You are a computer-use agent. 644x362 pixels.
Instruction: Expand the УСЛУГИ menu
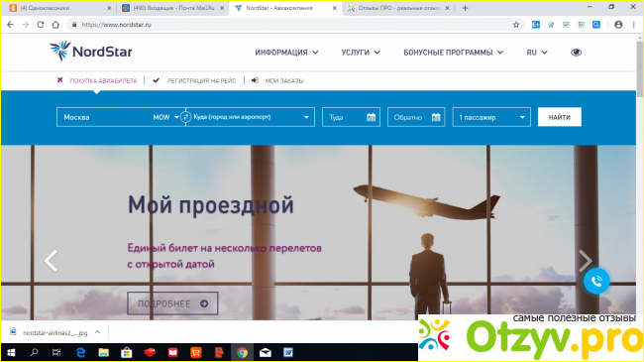coord(361,53)
